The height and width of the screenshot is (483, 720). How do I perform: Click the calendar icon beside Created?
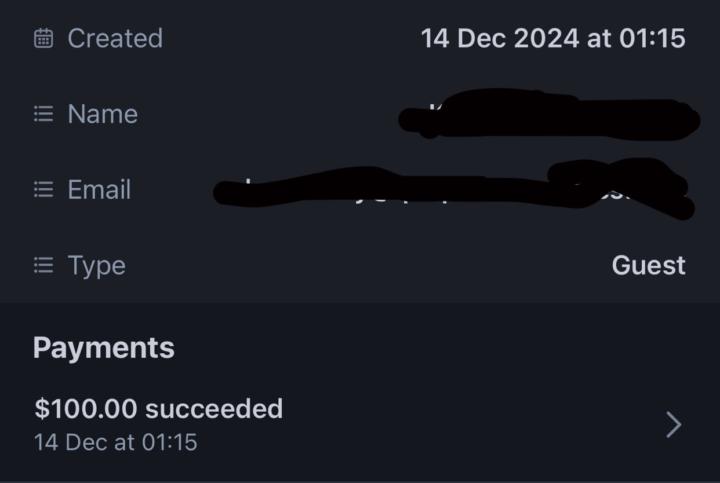pyautogui.click(x=43, y=39)
